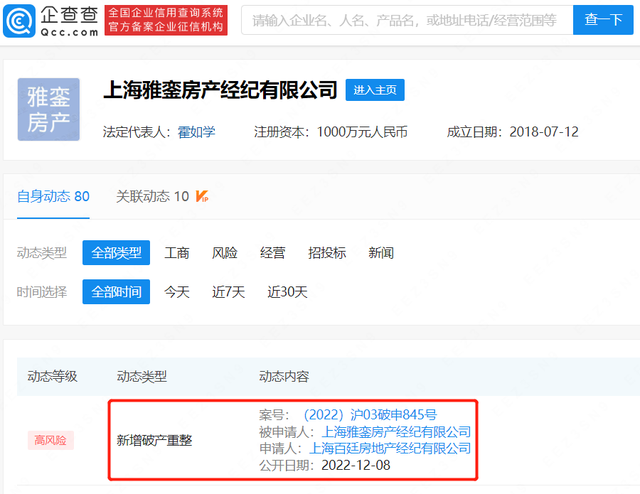Filter dynamics by 招投标
The width and height of the screenshot is (640, 494).
tap(327, 253)
